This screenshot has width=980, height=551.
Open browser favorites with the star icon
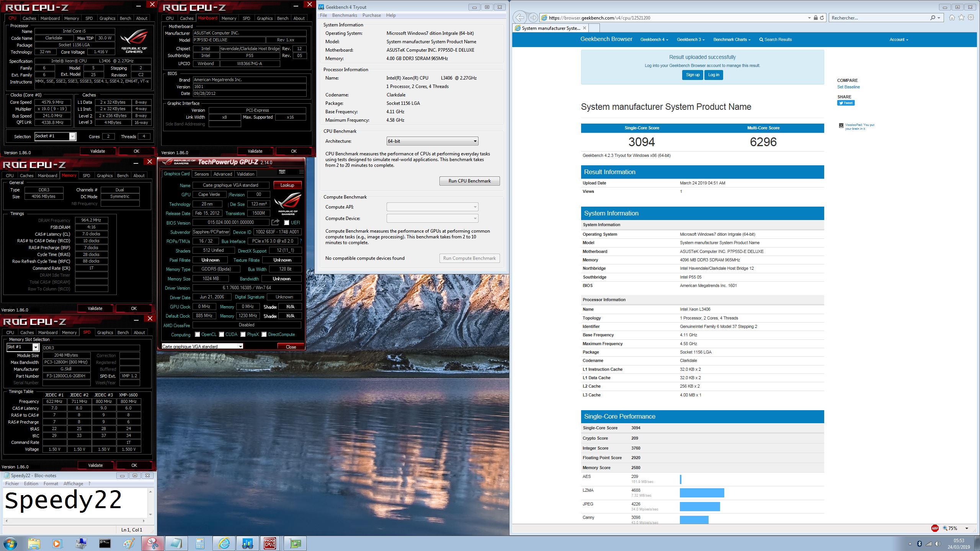pos(961,18)
